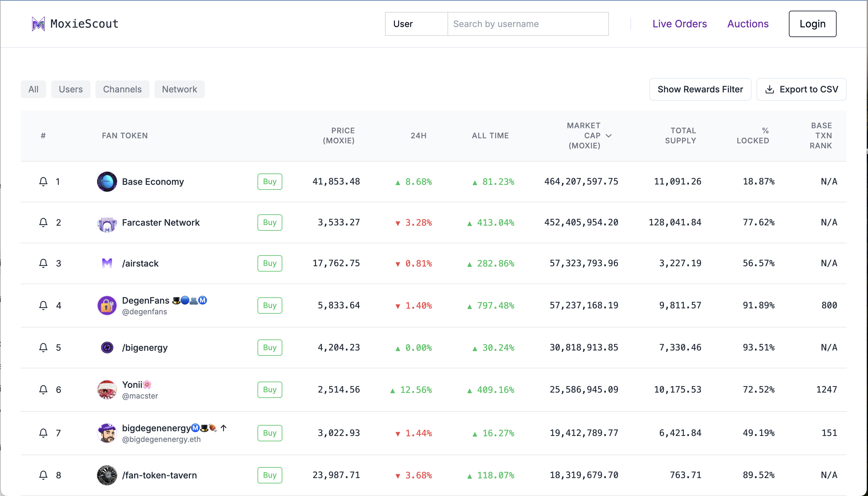
Task: Click total supply 128,041.84
Action: pyautogui.click(x=675, y=223)
